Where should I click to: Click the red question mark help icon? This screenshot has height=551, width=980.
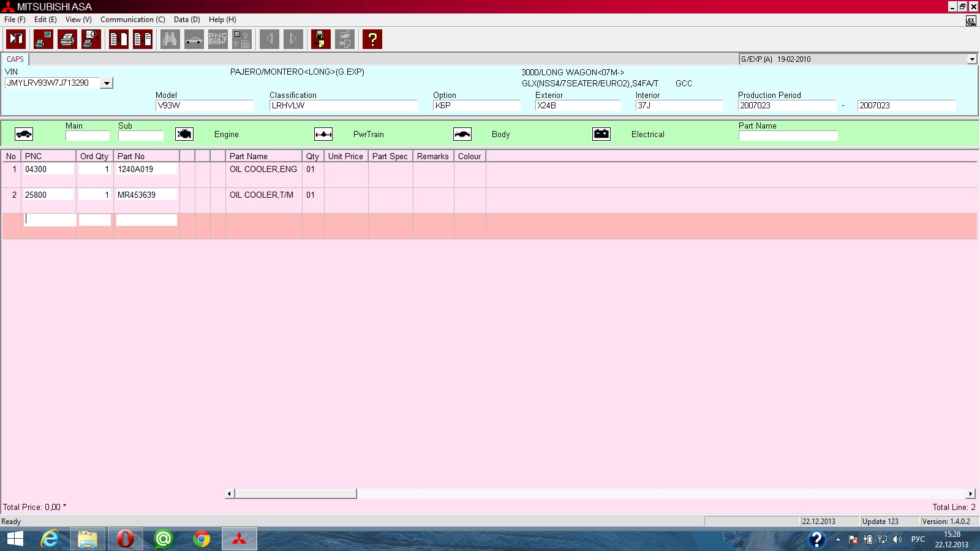click(x=372, y=39)
